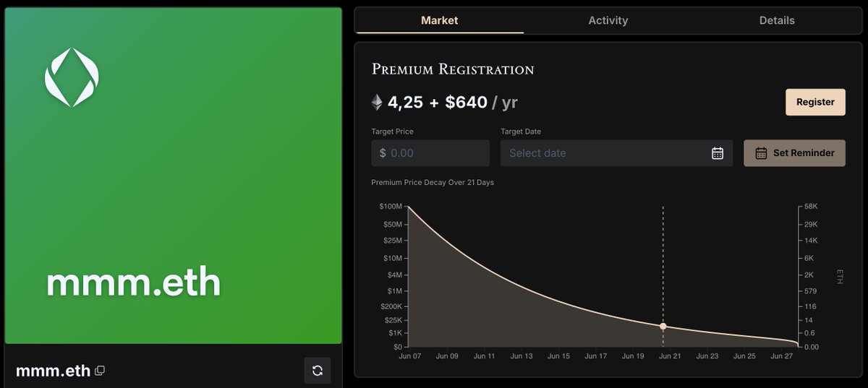Click the ENS logo on the green card
868x388 pixels.
coord(72,77)
